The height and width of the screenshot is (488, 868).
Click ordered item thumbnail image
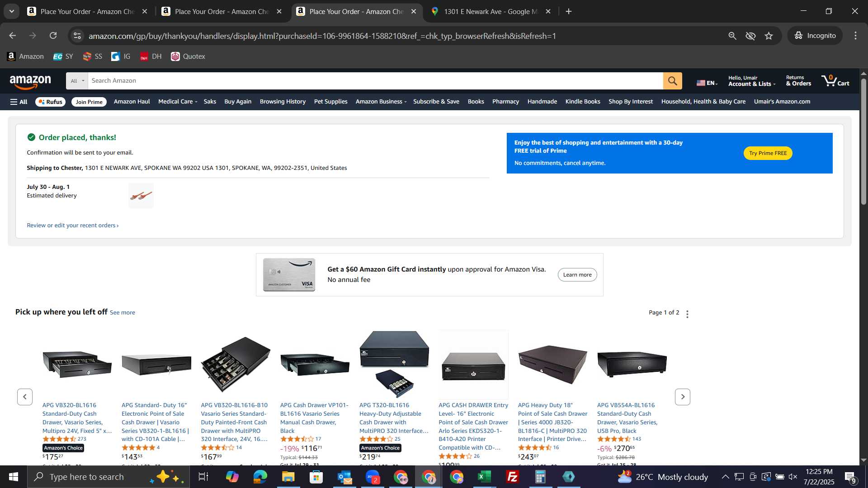pyautogui.click(x=141, y=196)
